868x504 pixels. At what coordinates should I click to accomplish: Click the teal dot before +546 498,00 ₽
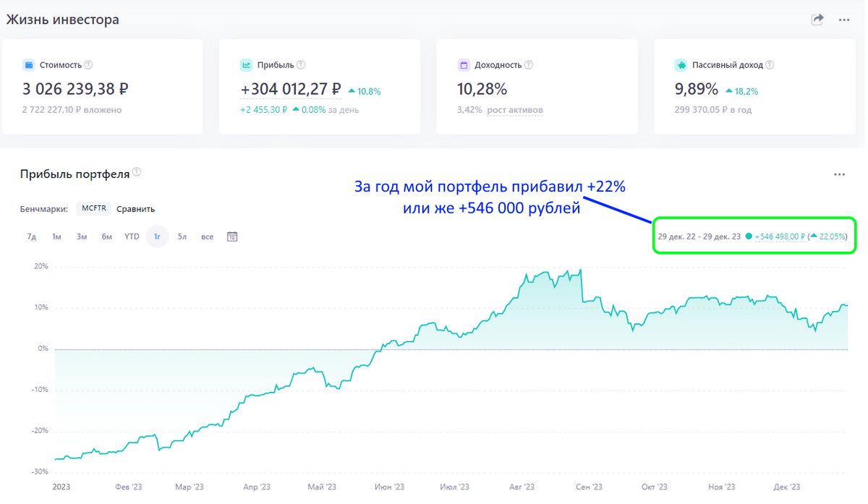point(749,236)
